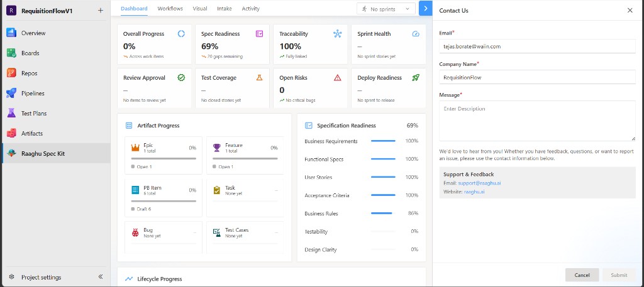Image resolution: width=644 pixels, height=287 pixels.
Task: Click the "Fully linked" text
Action: coord(296,57)
